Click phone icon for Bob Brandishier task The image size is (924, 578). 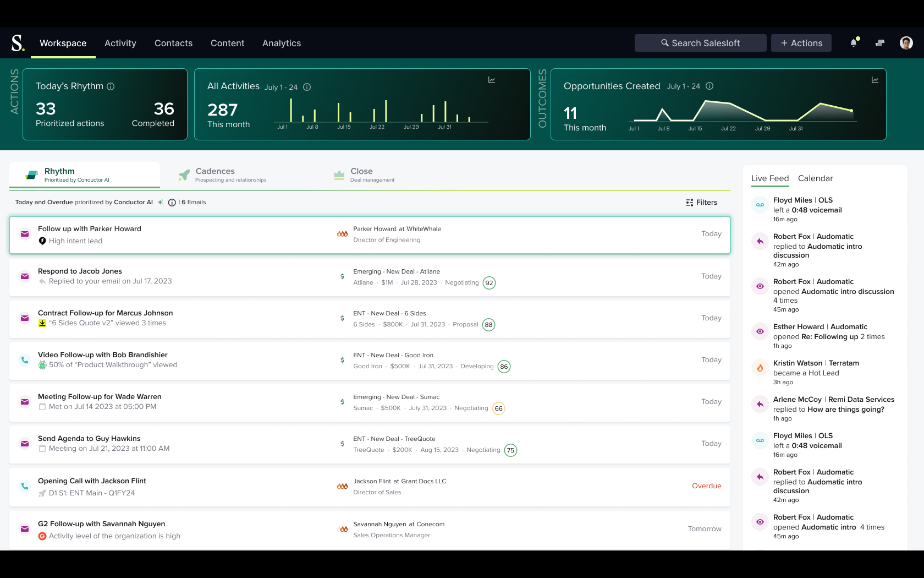click(x=25, y=360)
